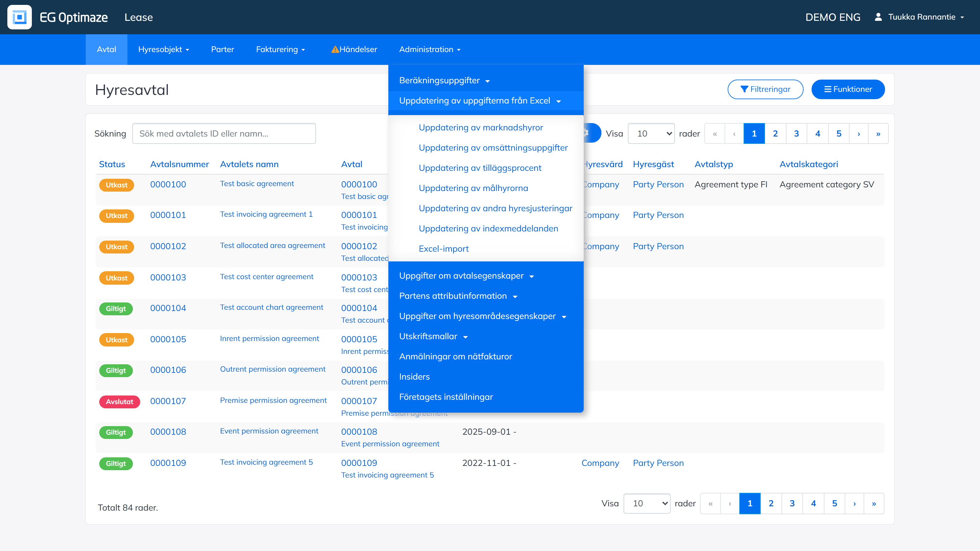Select Uppdatering av indexmeddelanden
980x551 pixels.
click(x=488, y=229)
